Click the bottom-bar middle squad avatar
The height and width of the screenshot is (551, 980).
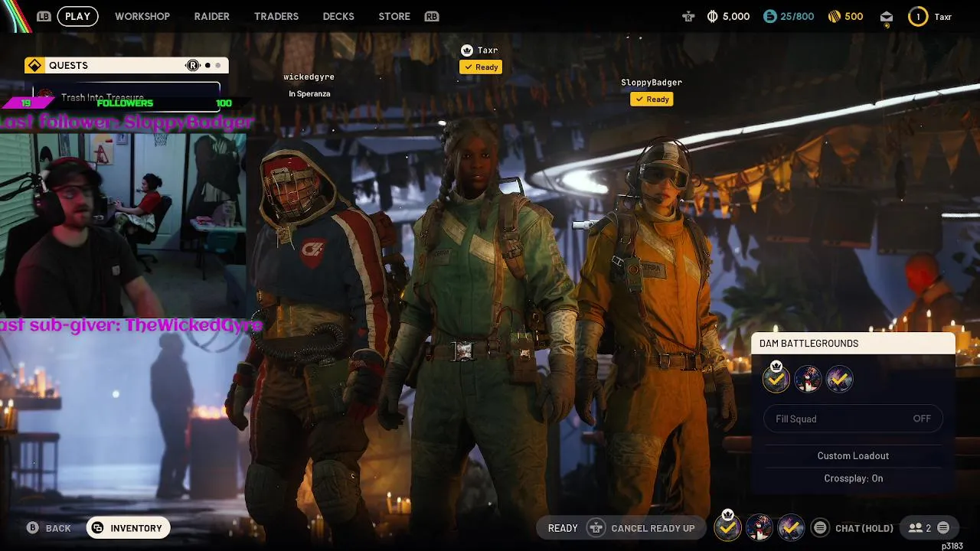[x=759, y=527]
